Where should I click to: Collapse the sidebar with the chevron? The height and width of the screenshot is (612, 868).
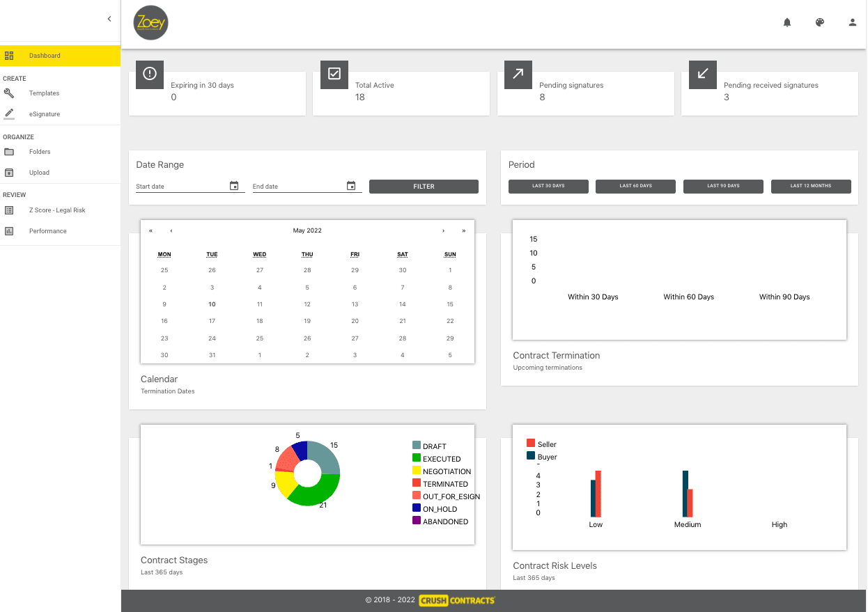pyautogui.click(x=109, y=19)
